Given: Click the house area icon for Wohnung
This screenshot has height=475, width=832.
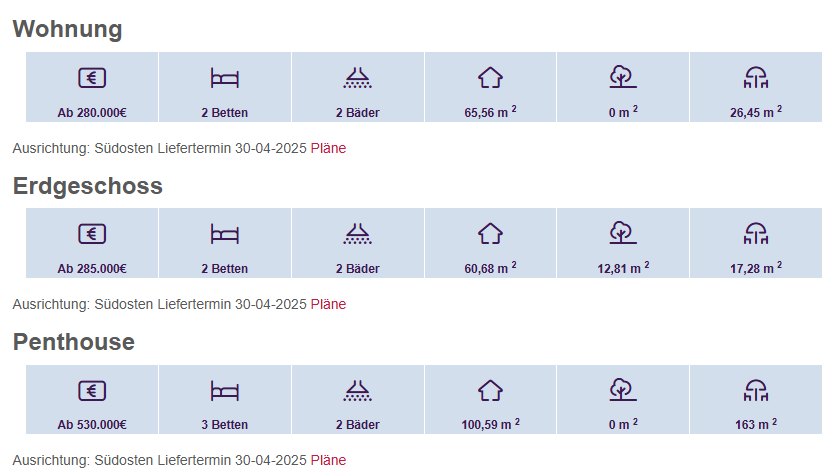Looking at the screenshot, I should 490,78.
